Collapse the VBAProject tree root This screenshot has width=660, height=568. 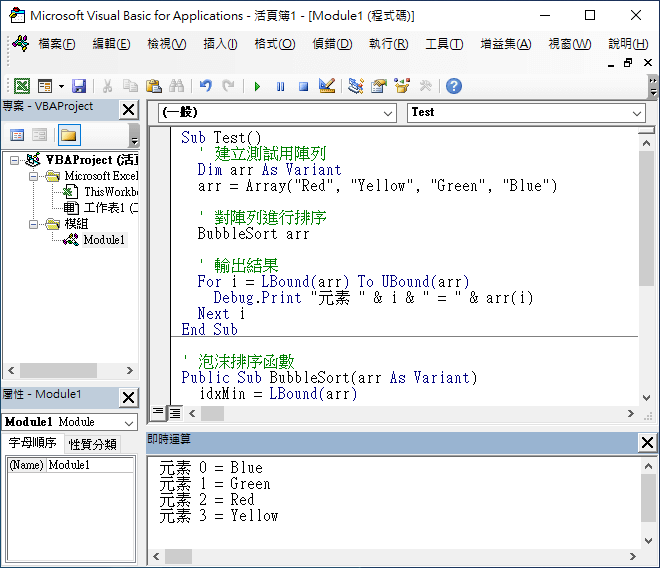14,160
